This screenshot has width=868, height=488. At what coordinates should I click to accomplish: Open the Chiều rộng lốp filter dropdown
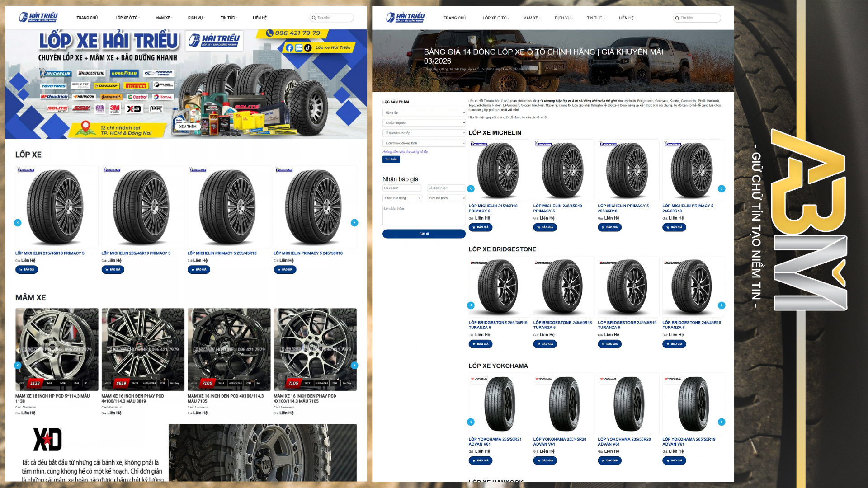click(424, 123)
